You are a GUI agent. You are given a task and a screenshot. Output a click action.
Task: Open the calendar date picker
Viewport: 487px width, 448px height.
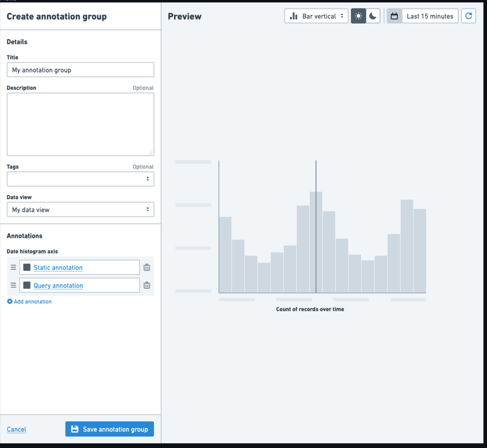pos(394,16)
